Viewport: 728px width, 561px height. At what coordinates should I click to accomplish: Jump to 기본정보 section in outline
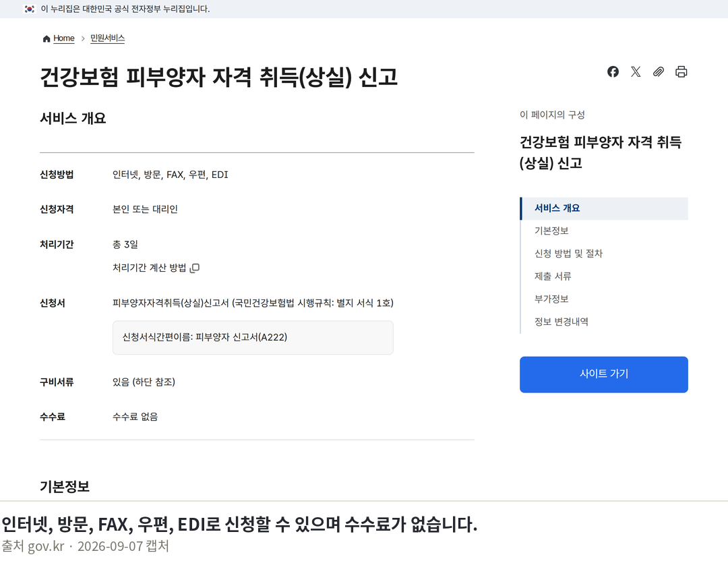click(x=551, y=231)
